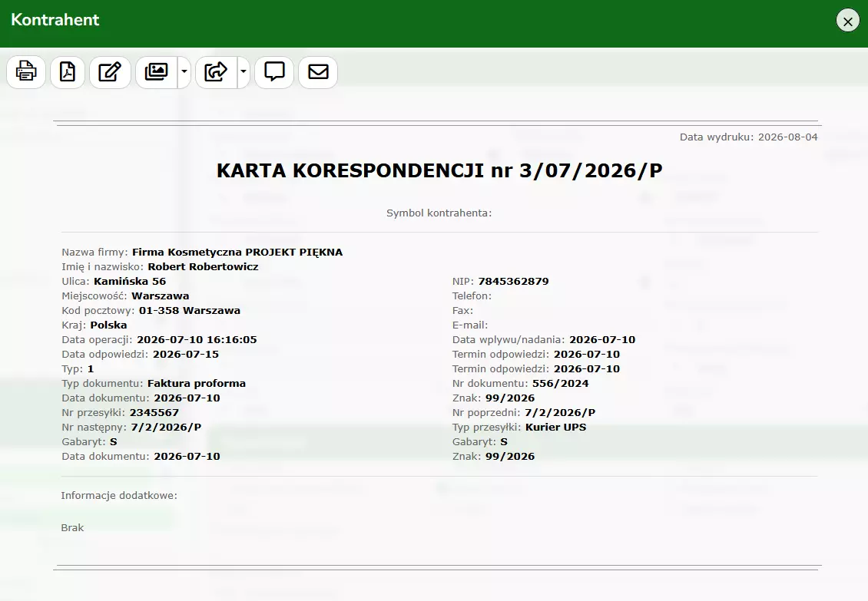Click the street value Kamińska 56

tap(130, 281)
